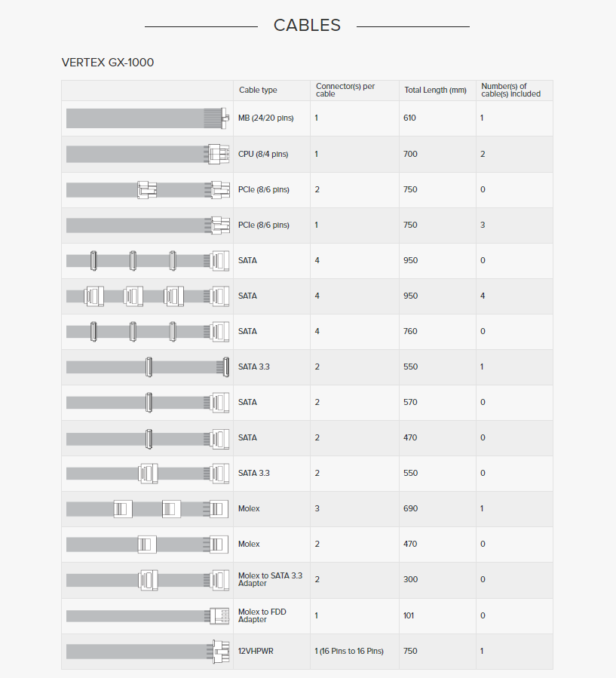
Task: Click the Number(s) of cable(s) included header
Action: pos(504,90)
